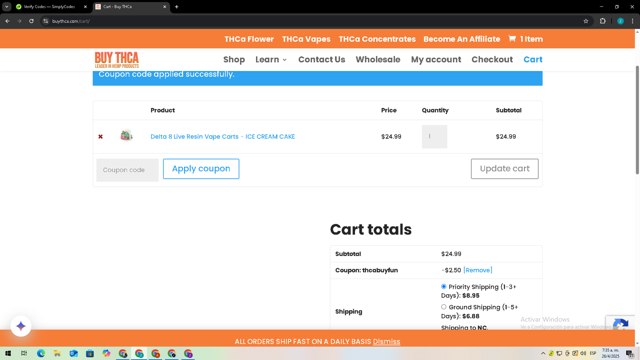Viewport: 640px width, 360px height.
Task: Open a new browser tab with the plus
Action: (x=176, y=7)
